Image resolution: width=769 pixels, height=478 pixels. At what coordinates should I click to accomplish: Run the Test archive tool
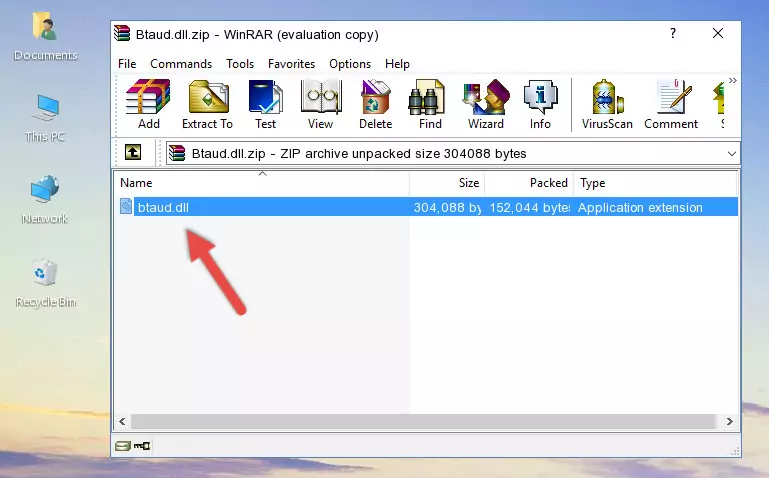pyautogui.click(x=265, y=104)
